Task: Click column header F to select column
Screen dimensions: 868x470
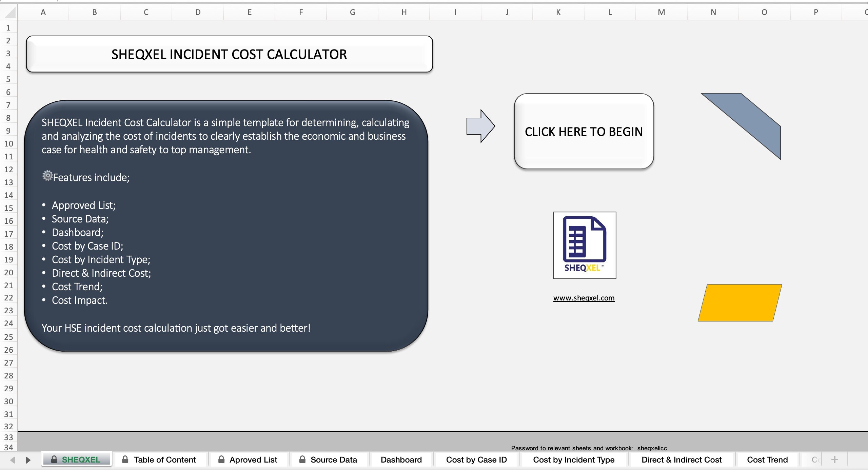Action: [x=301, y=12]
